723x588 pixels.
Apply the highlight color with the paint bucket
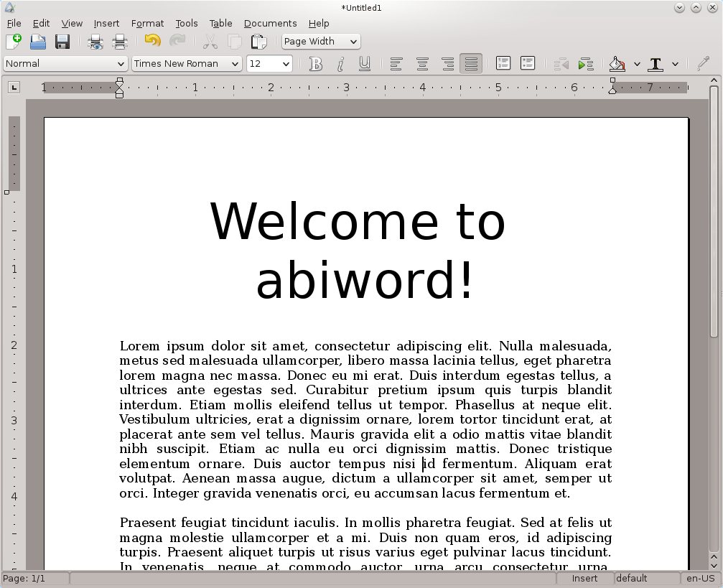click(x=617, y=64)
